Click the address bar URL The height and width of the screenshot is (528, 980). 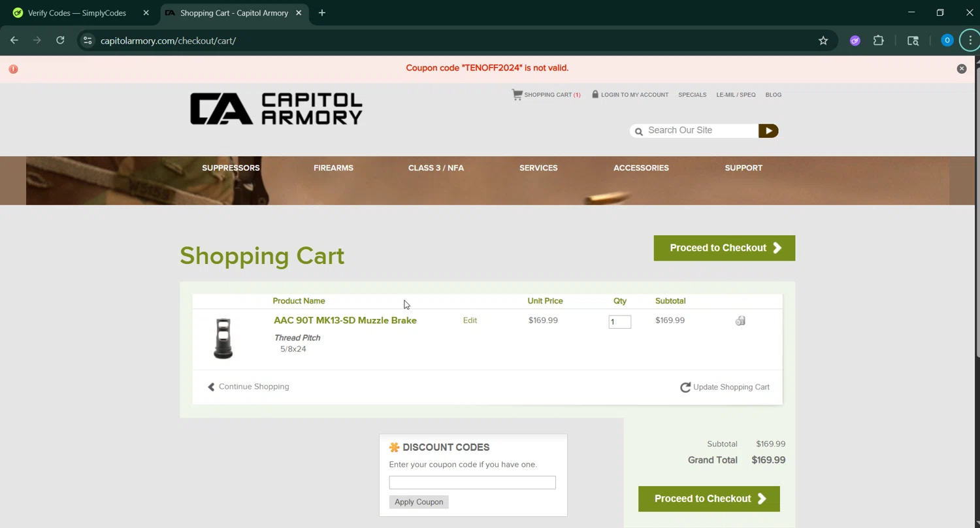tap(168, 41)
